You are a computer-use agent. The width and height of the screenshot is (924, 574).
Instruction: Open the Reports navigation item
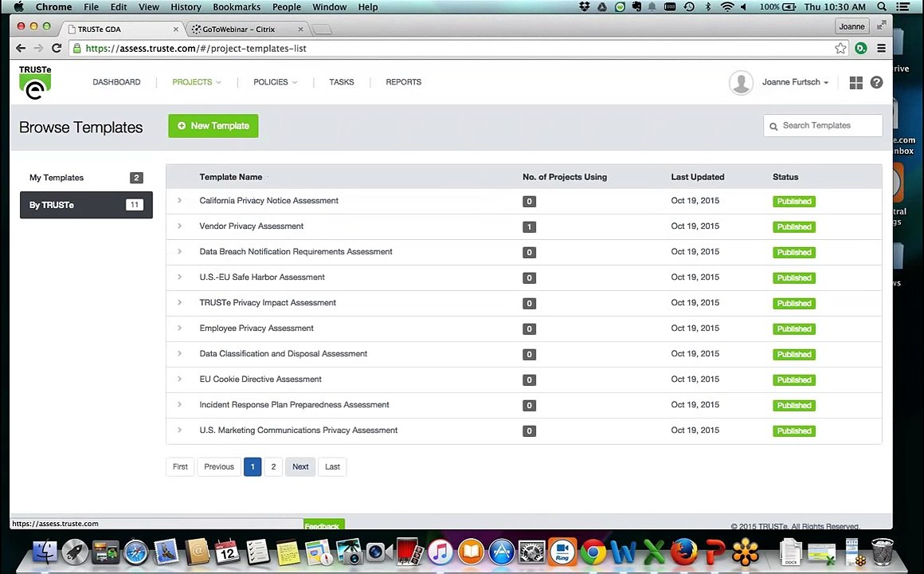(404, 82)
